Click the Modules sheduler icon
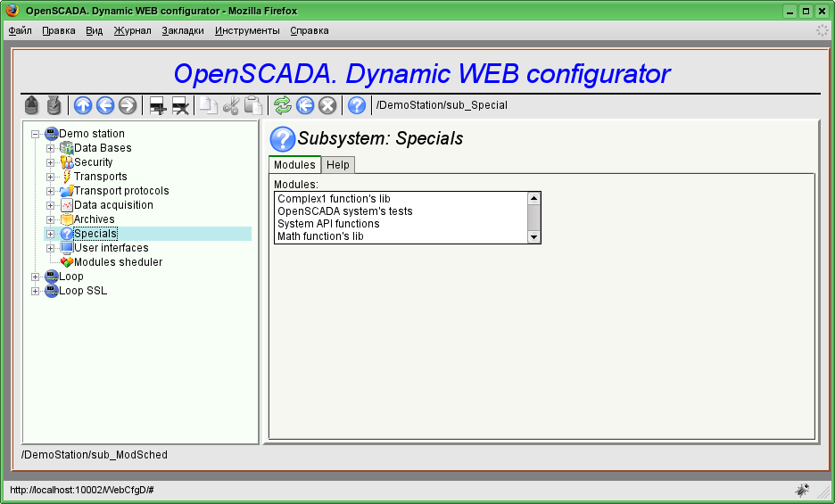 coord(67,262)
